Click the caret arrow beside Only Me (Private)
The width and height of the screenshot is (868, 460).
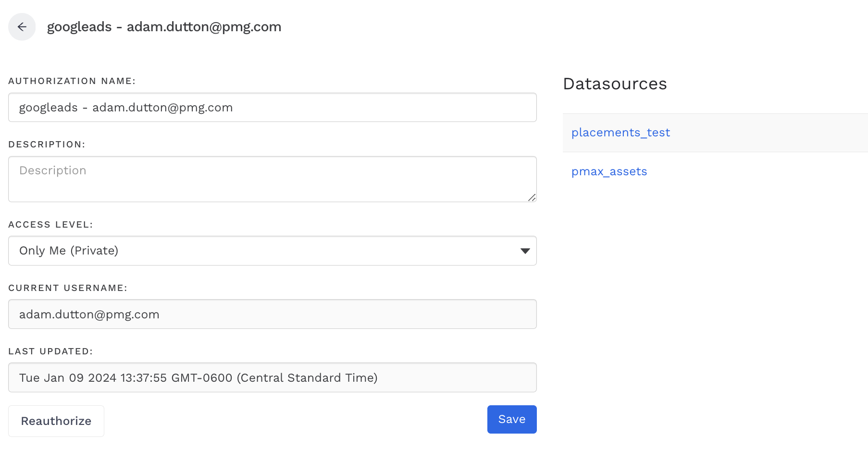click(525, 251)
